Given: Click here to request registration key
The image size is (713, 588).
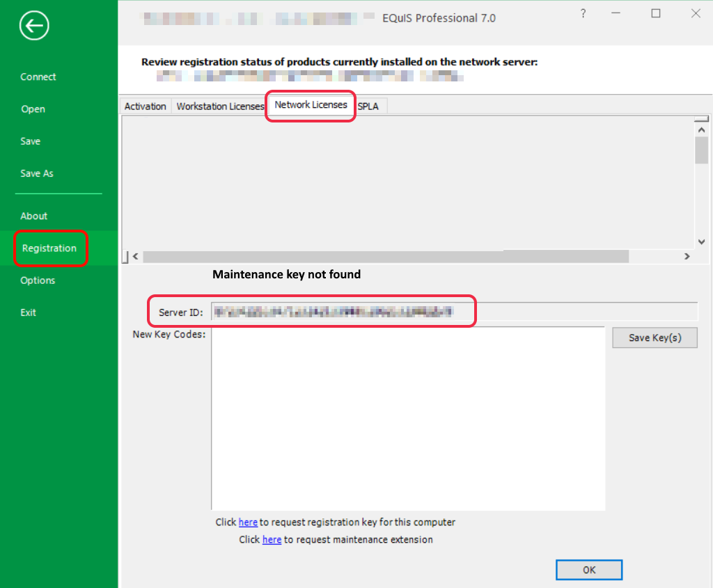Looking at the screenshot, I should (248, 522).
